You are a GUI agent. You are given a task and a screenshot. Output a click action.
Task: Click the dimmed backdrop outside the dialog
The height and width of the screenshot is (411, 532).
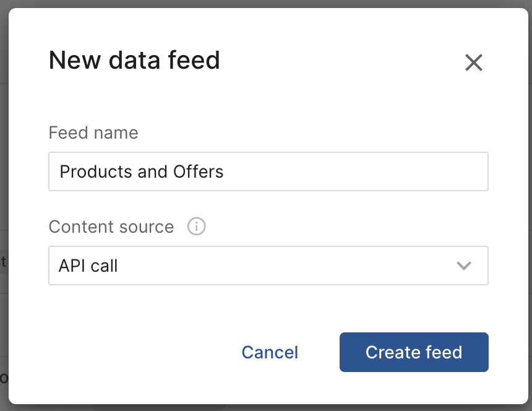[x=4, y=186]
